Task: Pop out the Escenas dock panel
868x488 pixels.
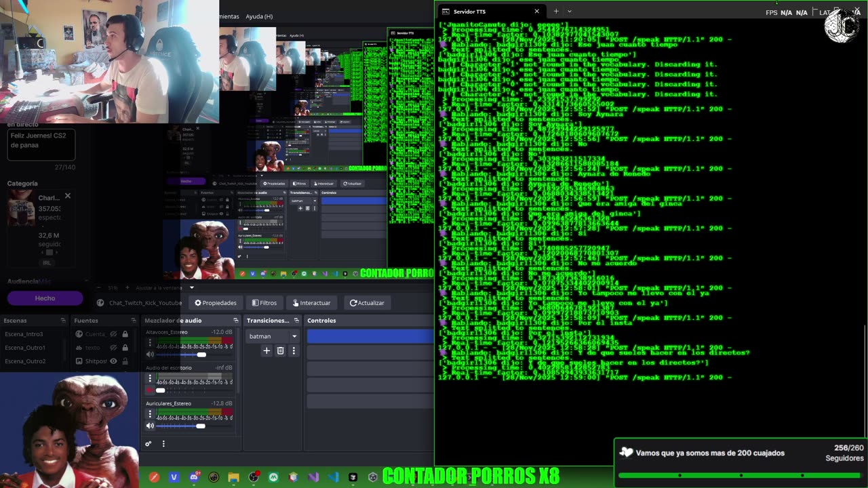Action: (x=63, y=321)
